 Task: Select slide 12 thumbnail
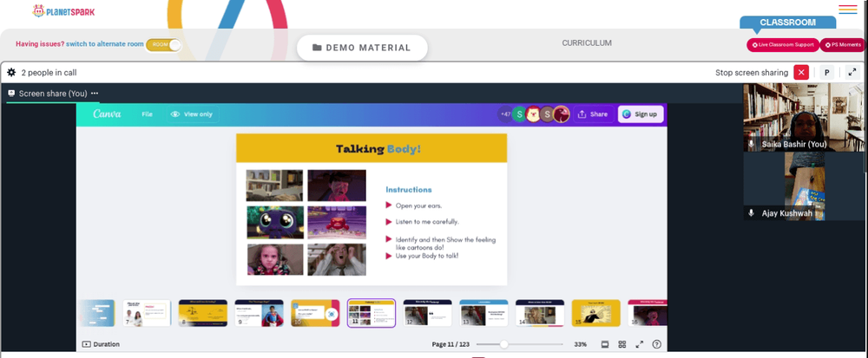point(427,313)
